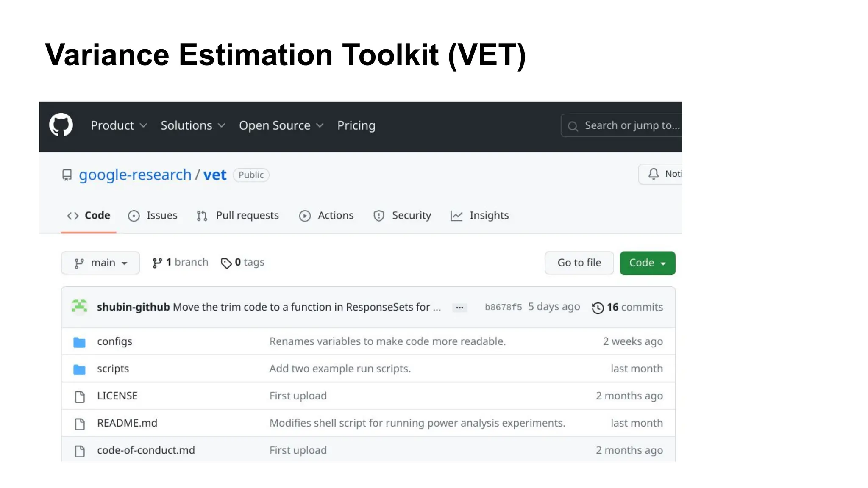Open the Open Source dropdown menu
This screenshot has width=868, height=488.
coord(281,125)
